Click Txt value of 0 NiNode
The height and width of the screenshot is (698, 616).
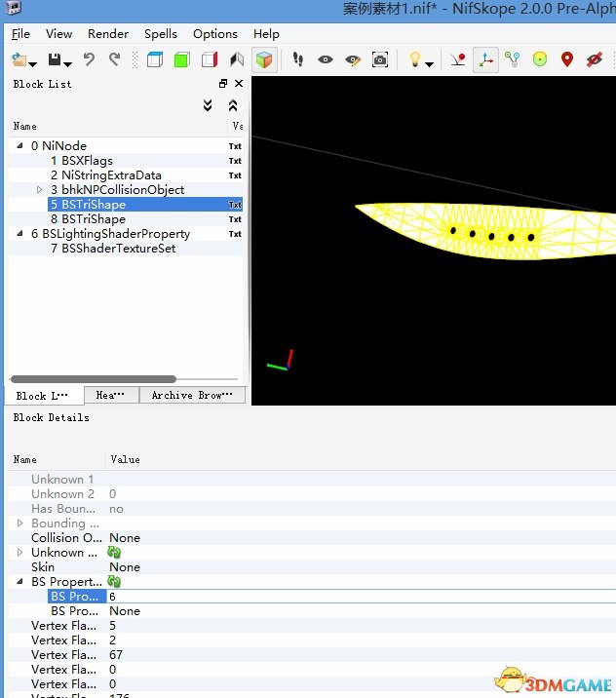[x=235, y=146]
